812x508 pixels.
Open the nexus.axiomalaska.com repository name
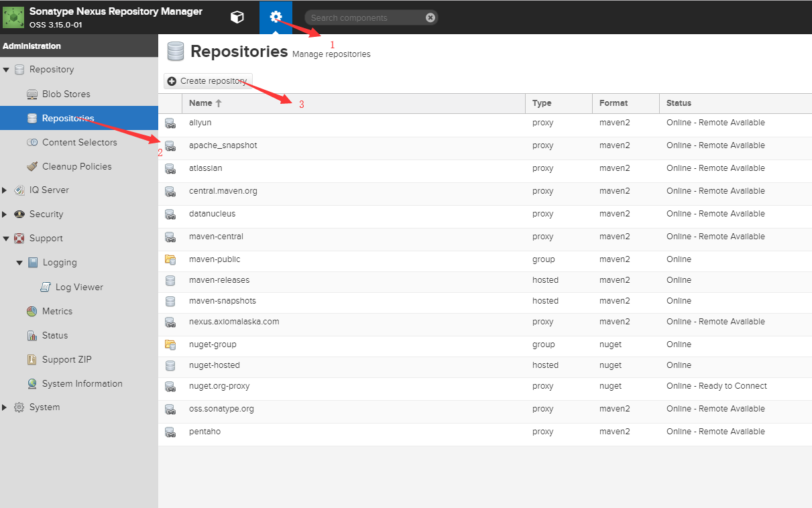(234, 322)
